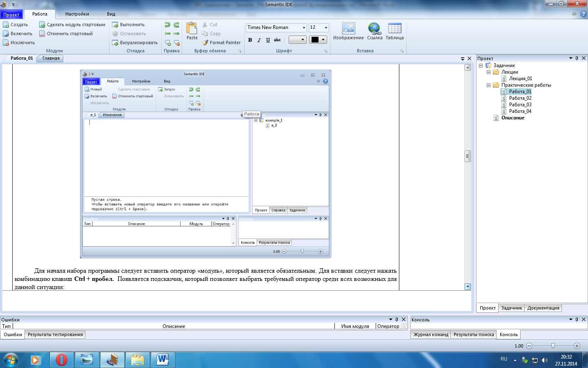Insert a table via Таблица
Image resolution: width=588 pixels, height=368 pixels.
click(394, 31)
